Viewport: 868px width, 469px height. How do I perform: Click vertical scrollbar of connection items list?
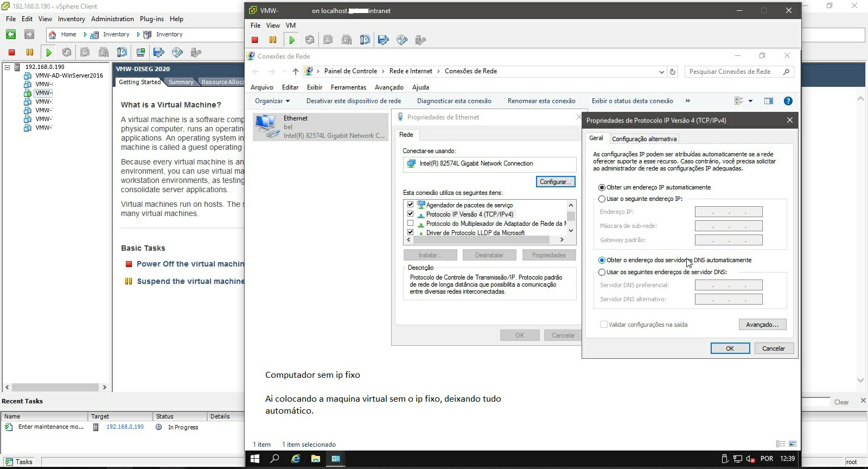(x=571, y=218)
